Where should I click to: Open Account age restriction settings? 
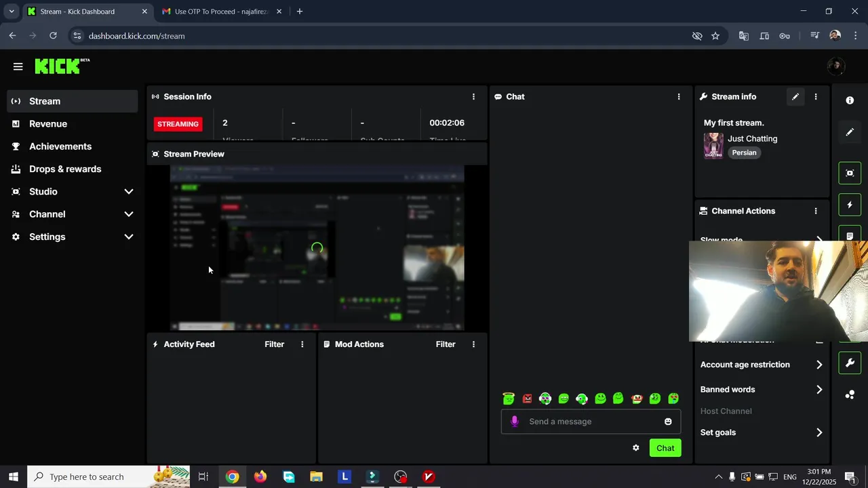762,365
